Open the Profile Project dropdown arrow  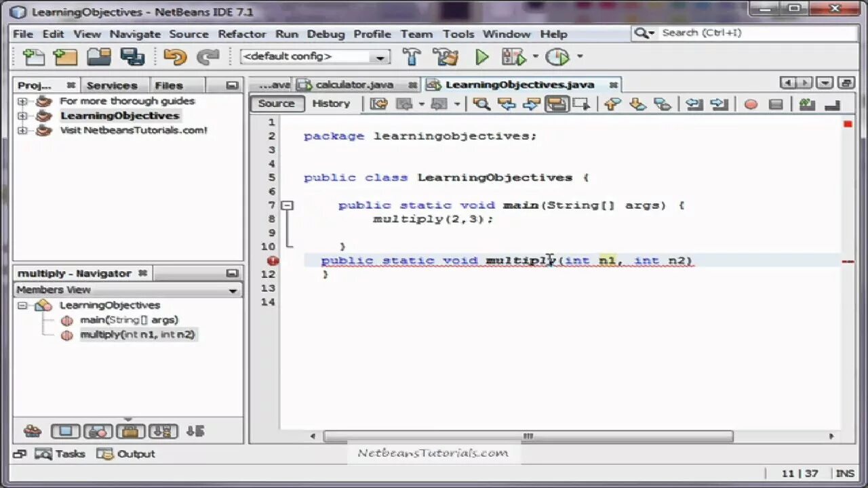[x=580, y=57]
